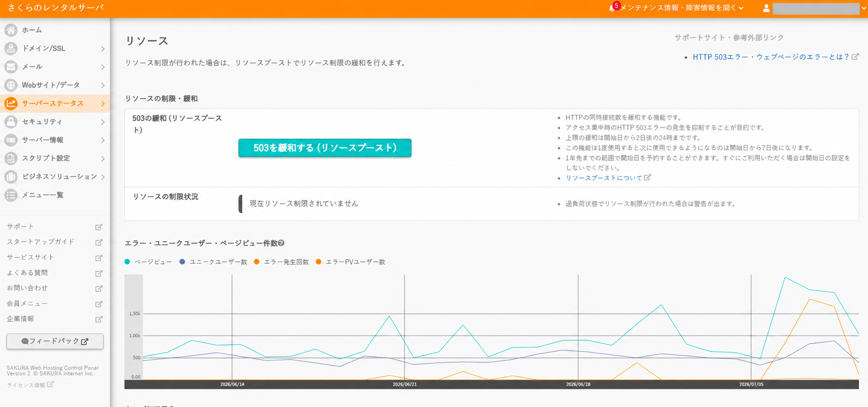868x407 pixels.
Task: Click the 2026/06/21 date marker on chart
Action: (x=404, y=384)
